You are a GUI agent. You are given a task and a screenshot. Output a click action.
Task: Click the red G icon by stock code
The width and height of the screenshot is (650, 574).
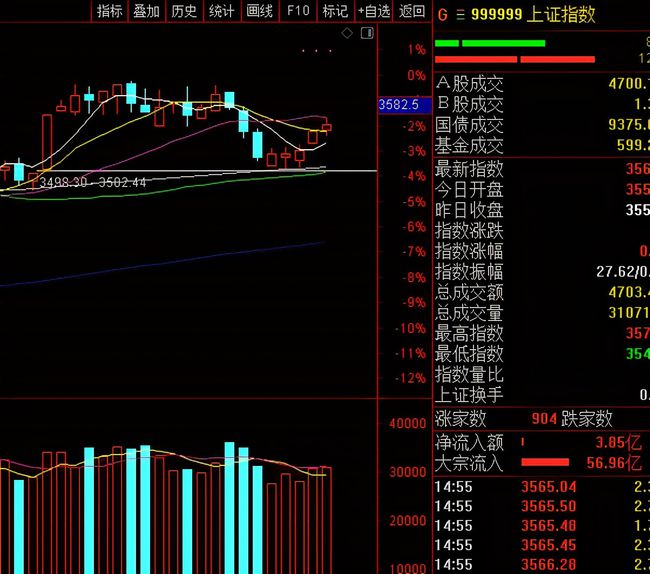(x=443, y=14)
